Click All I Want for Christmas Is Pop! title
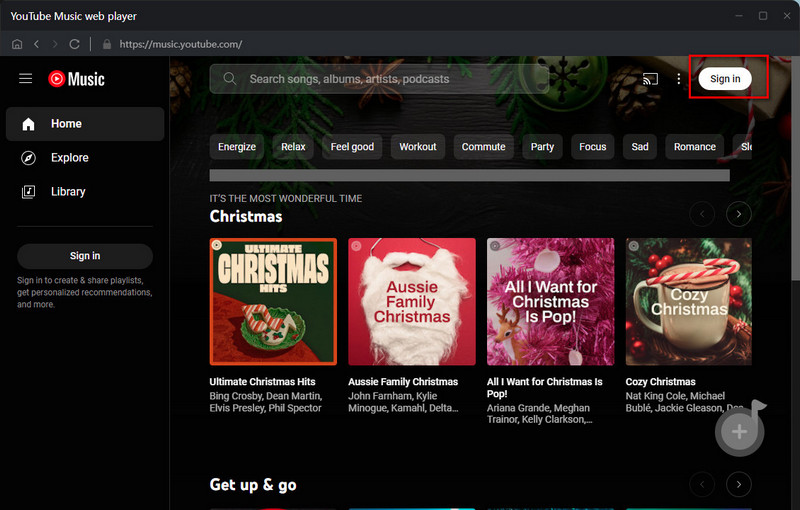This screenshot has width=800, height=510. [544, 388]
